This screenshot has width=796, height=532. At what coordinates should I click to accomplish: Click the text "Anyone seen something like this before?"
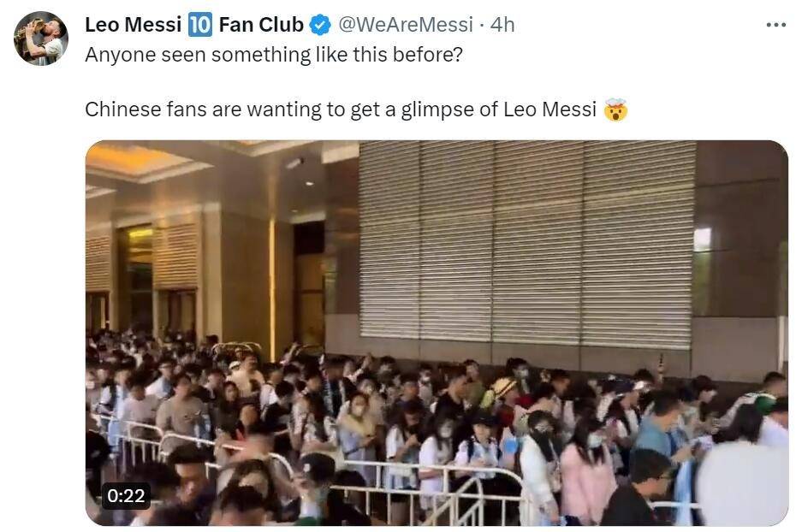coord(274,55)
